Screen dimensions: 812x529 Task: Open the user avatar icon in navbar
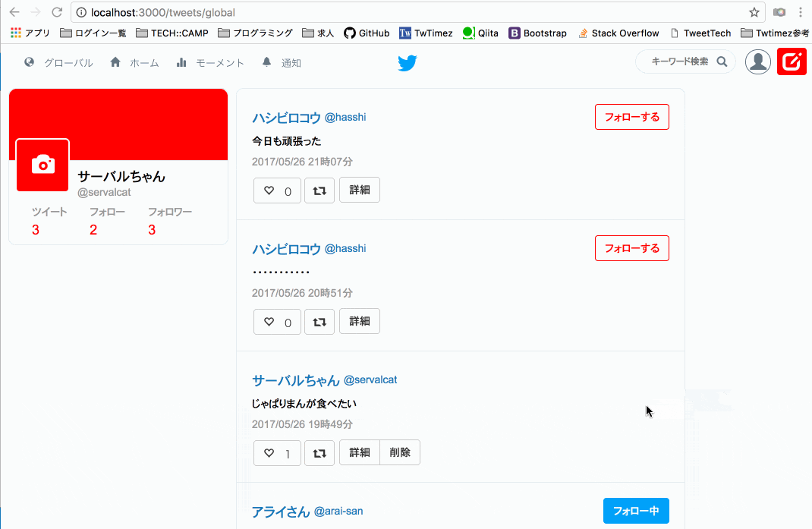[757, 61]
